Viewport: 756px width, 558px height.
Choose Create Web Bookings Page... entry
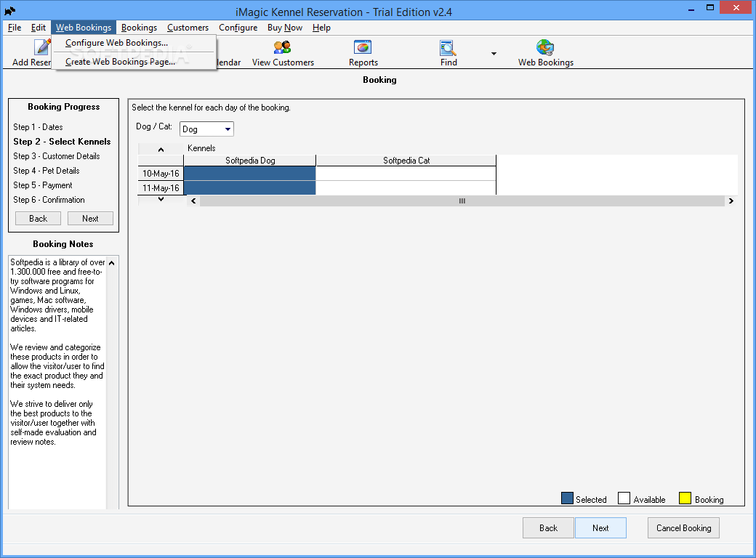[x=134, y=62]
